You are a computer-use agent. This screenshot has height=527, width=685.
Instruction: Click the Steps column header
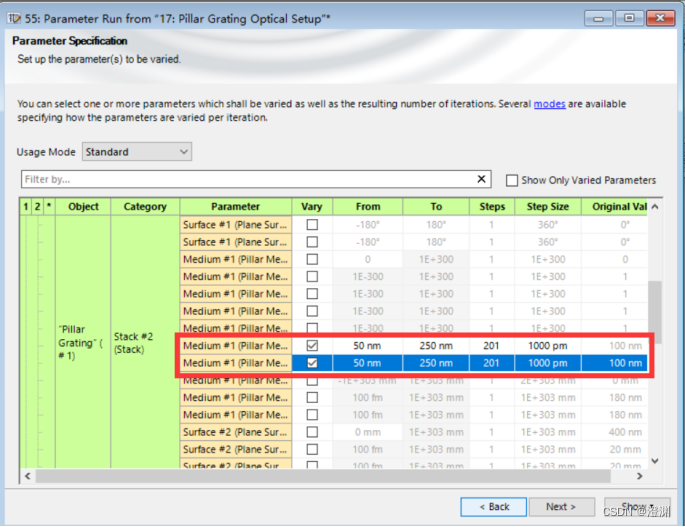click(x=492, y=207)
